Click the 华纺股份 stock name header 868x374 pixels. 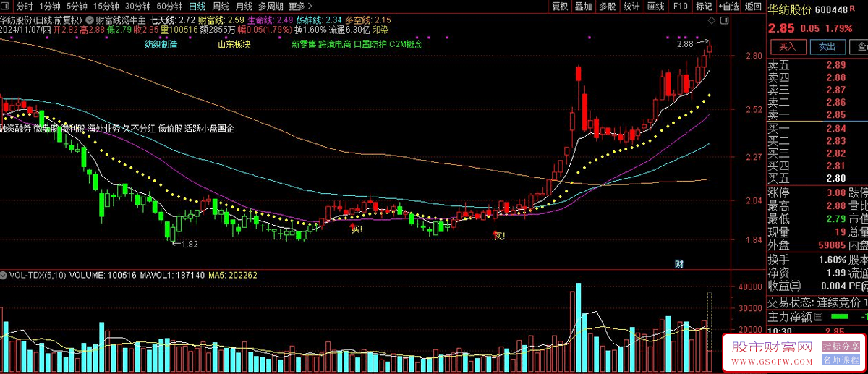pos(791,9)
